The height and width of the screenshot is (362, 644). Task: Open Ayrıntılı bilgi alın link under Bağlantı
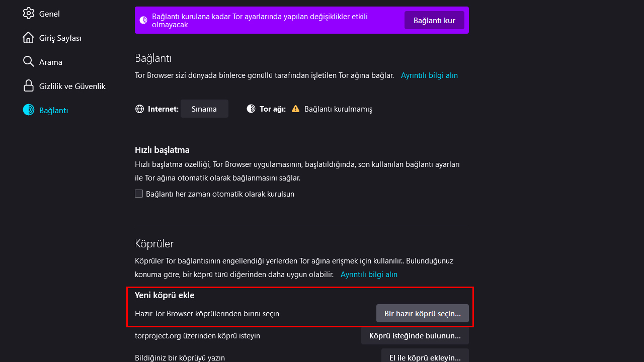(x=429, y=75)
